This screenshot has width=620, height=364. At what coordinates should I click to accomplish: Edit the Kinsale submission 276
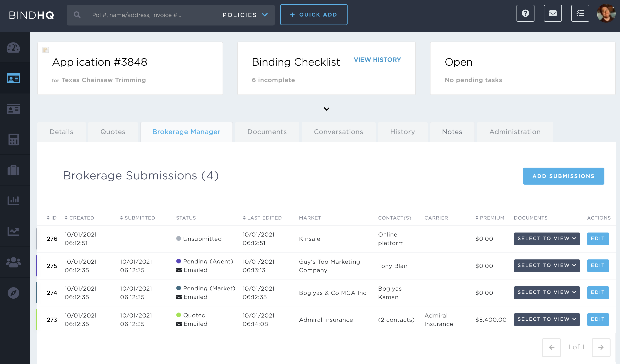pos(598,239)
